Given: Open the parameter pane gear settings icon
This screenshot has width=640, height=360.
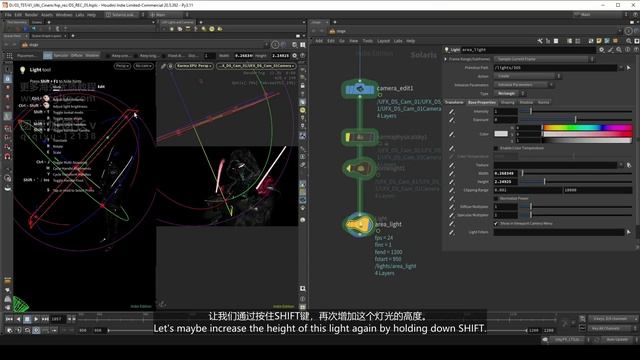Looking at the screenshot, I should coord(602,50).
